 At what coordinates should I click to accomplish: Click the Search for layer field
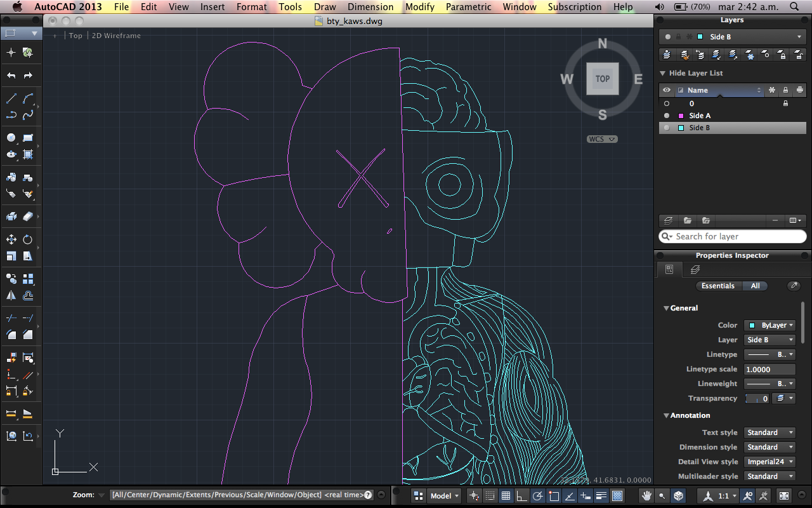coord(733,236)
